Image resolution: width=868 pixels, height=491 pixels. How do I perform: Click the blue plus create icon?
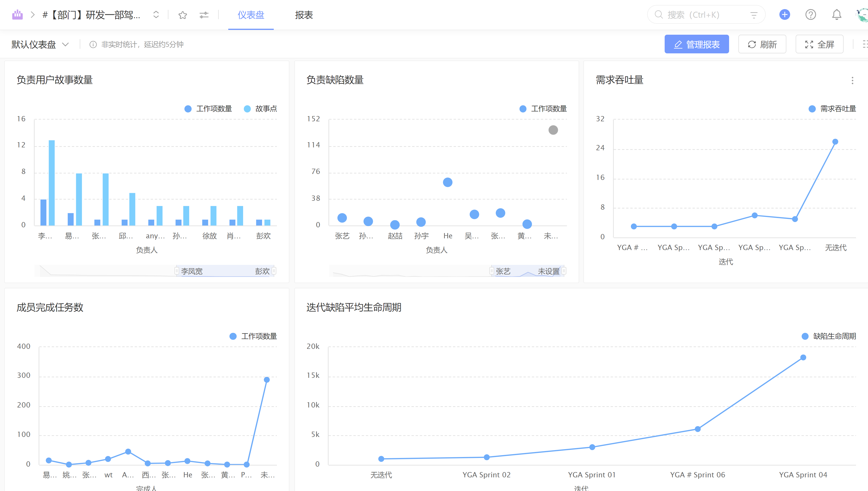pyautogui.click(x=784, y=15)
